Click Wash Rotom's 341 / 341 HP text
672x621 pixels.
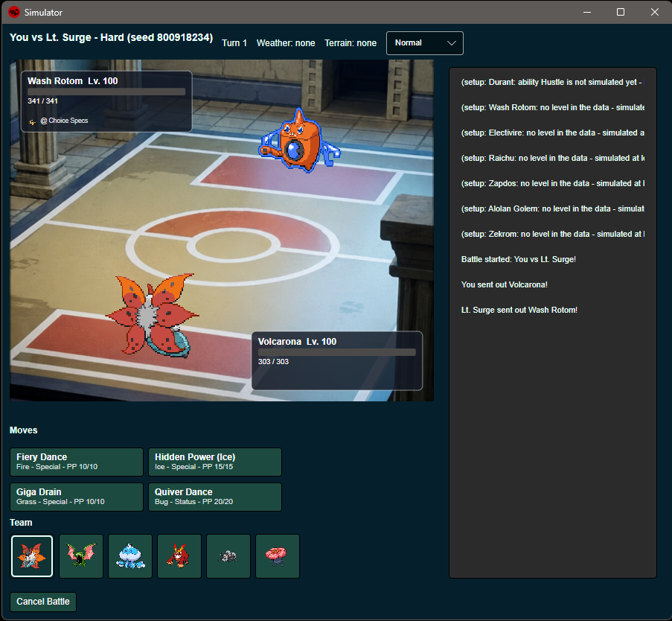43,101
